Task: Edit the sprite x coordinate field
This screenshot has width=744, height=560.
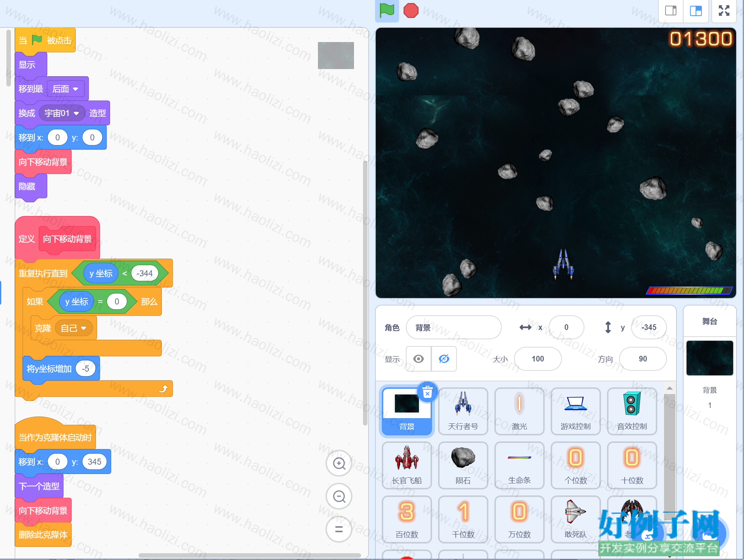Action: [566, 327]
